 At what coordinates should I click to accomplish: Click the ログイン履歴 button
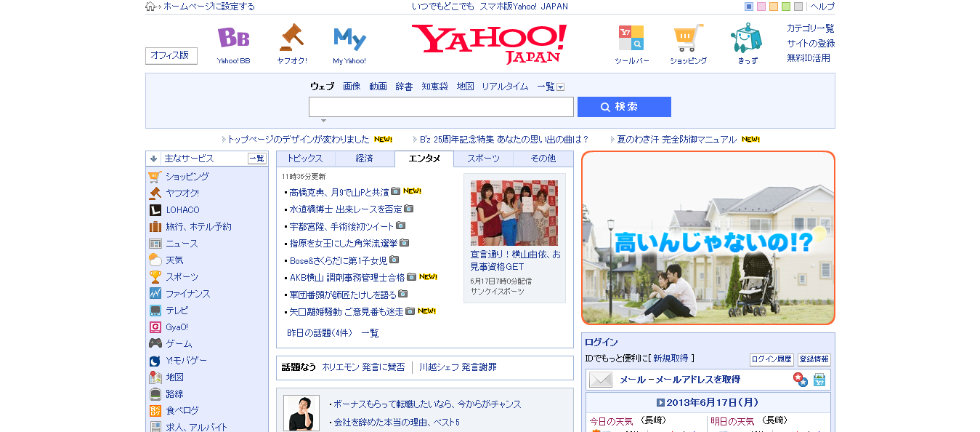point(772,359)
